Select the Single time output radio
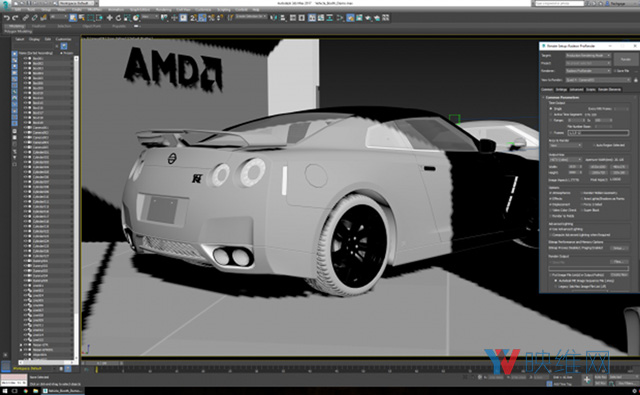640x395 pixels. tap(551, 109)
